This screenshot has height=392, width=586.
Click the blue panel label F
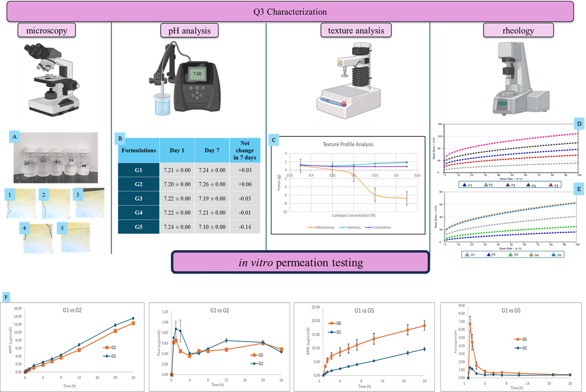click(6, 297)
